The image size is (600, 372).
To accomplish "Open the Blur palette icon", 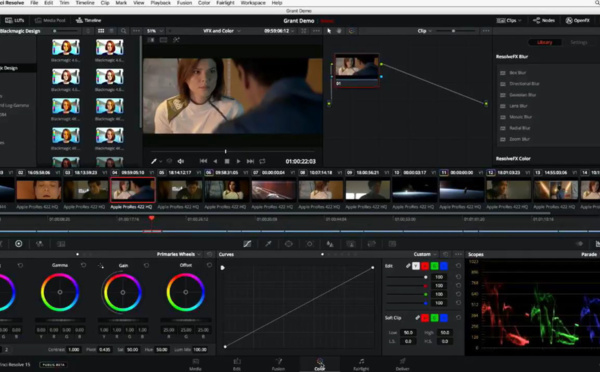I will (330, 244).
